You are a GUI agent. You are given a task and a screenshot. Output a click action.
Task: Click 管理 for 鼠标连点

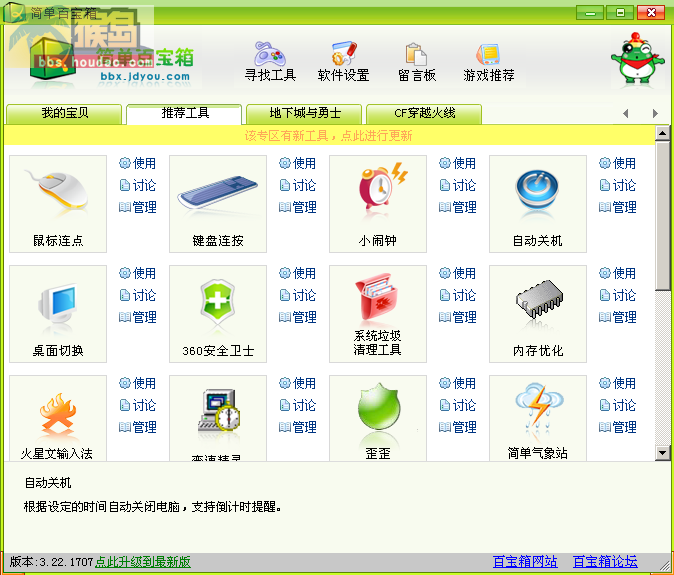(138, 207)
